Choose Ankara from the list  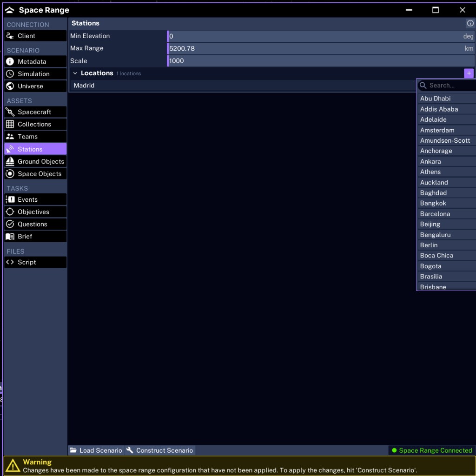447,161
